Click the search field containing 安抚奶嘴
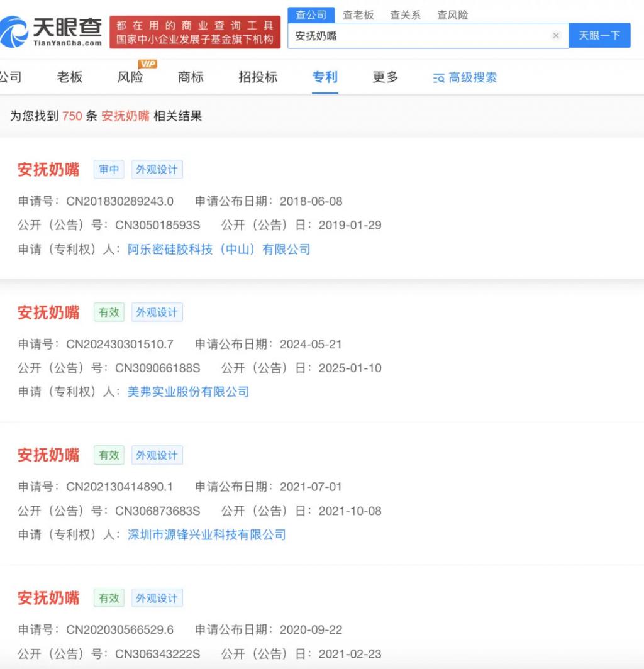Image resolution: width=644 pixels, height=669 pixels. coord(418,36)
